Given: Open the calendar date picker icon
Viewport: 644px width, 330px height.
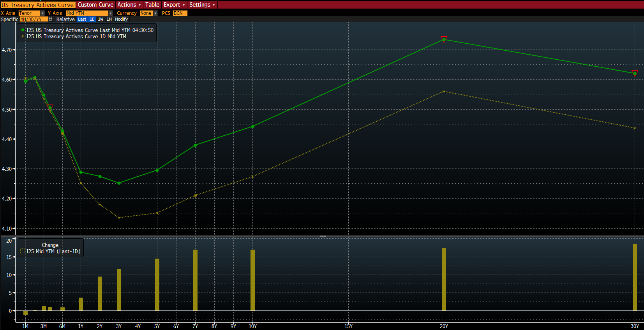Looking at the screenshot, I should point(51,19).
